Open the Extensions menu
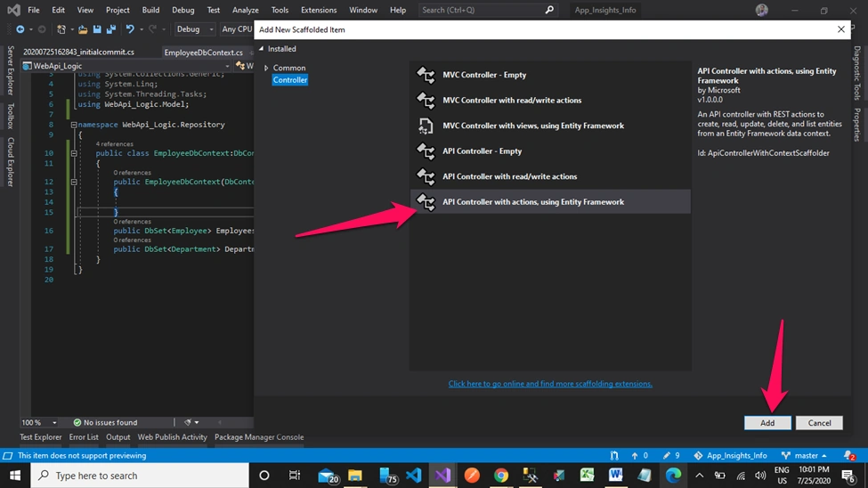This screenshot has height=488, width=868. click(x=319, y=10)
